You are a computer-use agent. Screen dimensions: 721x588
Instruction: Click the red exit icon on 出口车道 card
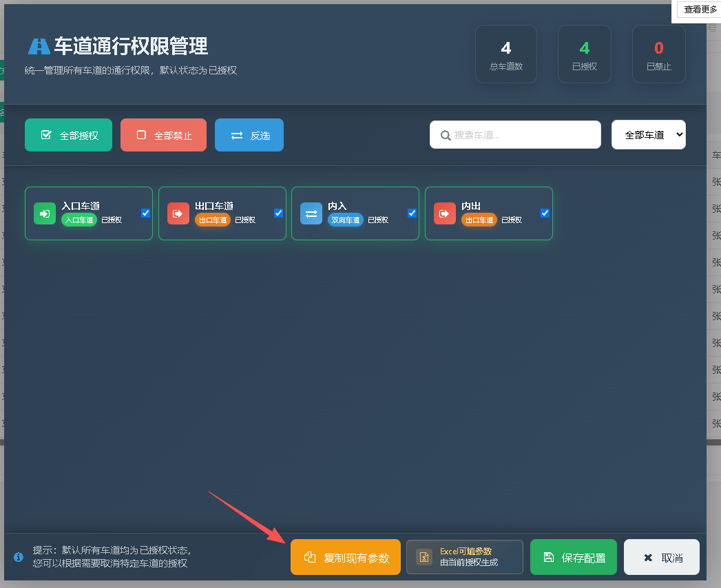point(178,213)
